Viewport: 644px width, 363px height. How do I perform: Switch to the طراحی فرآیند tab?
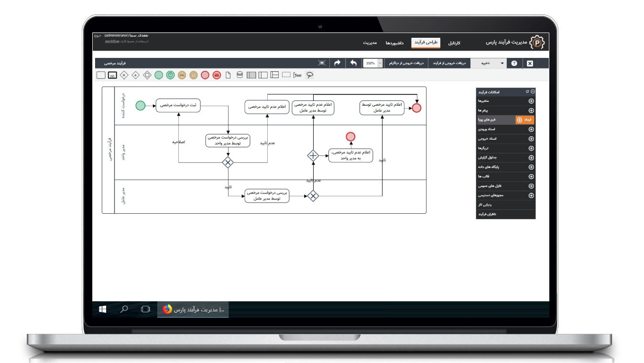pyautogui.click(x=426, y=43)
